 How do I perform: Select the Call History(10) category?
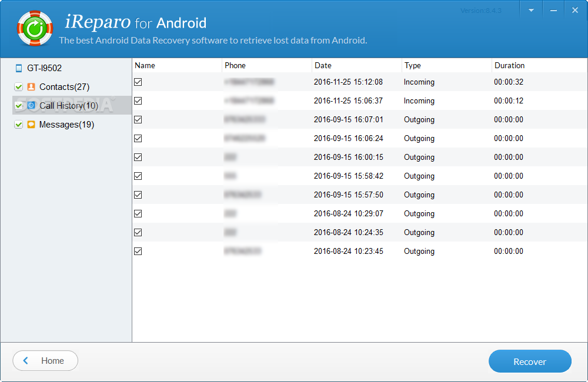pyautogui.click(x=69, y=106)
